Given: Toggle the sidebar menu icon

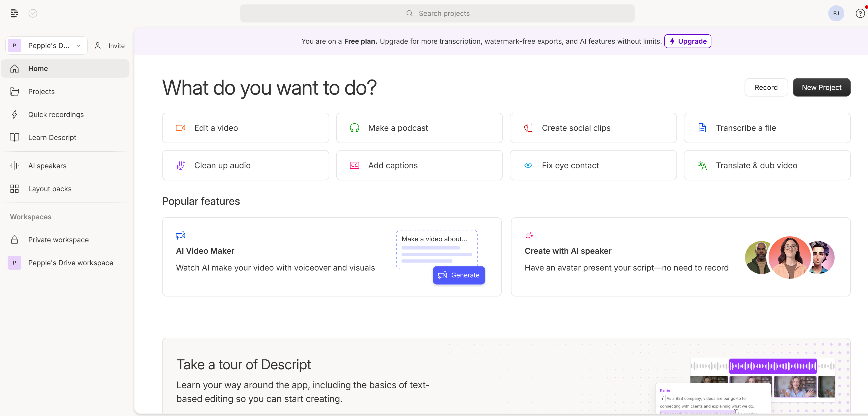Looking at the screenshot, I should 14,14.
